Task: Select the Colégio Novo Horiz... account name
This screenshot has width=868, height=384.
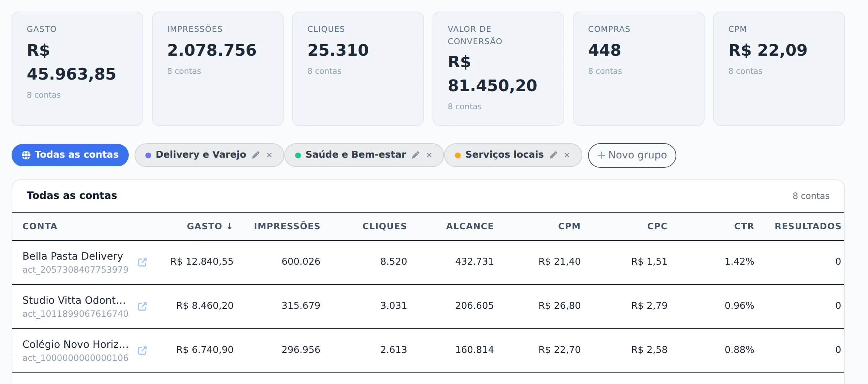Action: (x=76, y=344)
